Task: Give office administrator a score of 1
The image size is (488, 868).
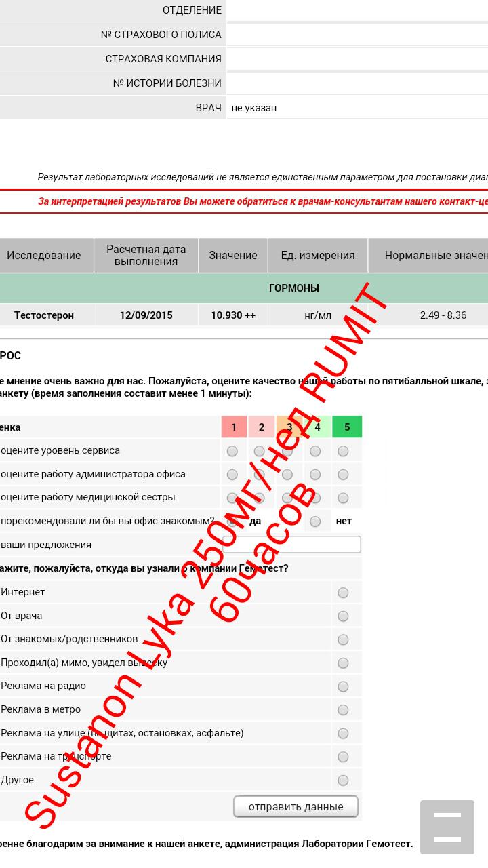Action: (x=232, y=475)
